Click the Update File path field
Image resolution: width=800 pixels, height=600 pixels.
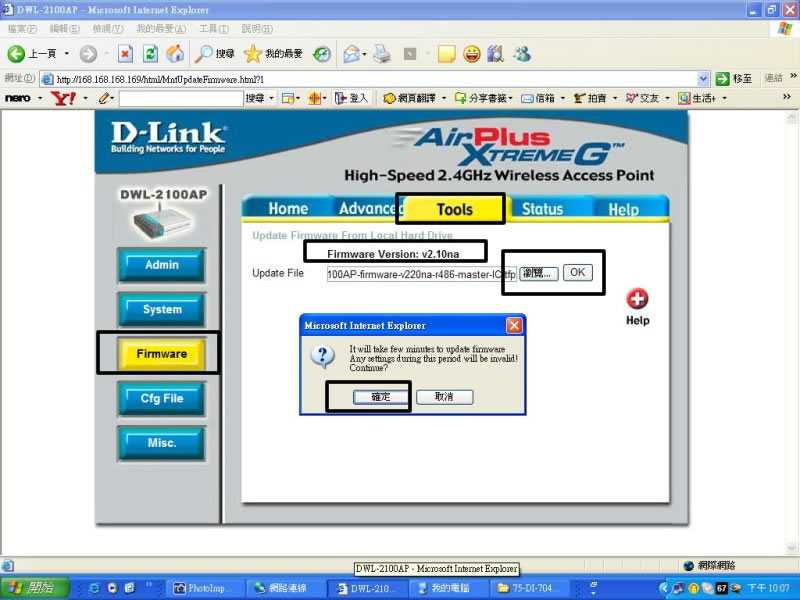[x=421, y=274]
